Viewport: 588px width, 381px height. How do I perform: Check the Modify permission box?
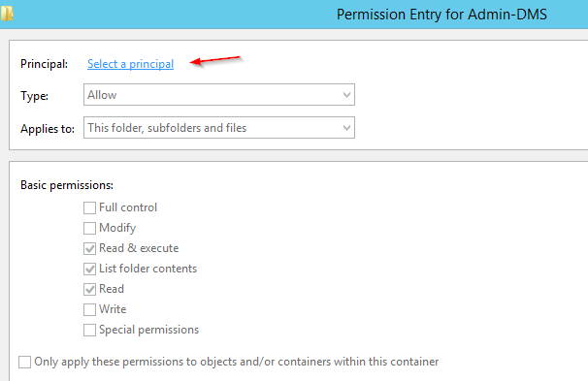89,228
